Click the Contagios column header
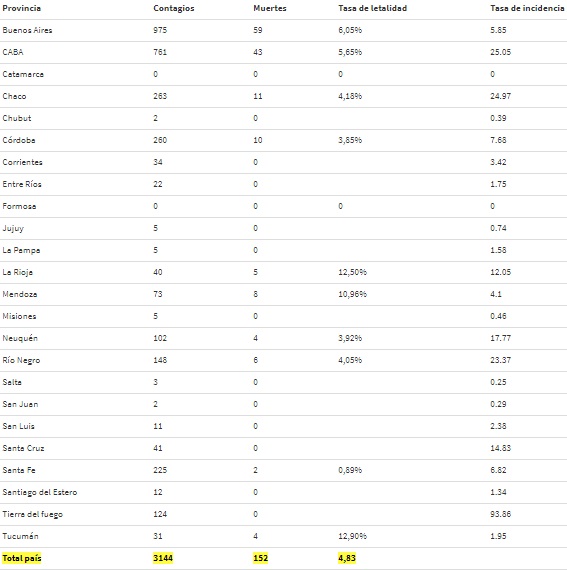The height and width of the screenshot is (570, 567). (x=174, y=8)
